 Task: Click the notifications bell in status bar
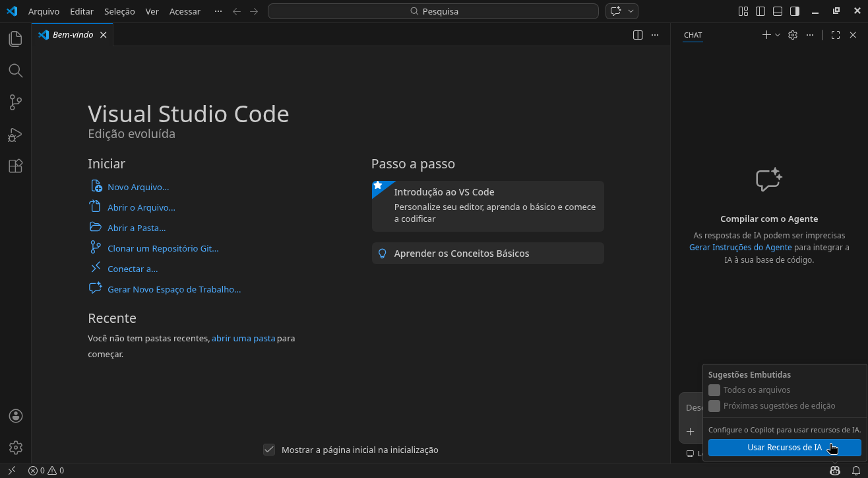click(856, 471)
